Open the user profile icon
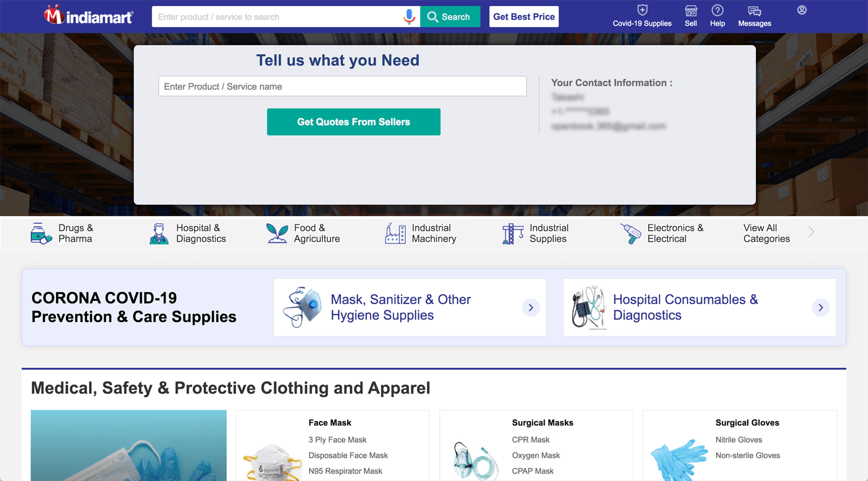 tap(802, 10)
